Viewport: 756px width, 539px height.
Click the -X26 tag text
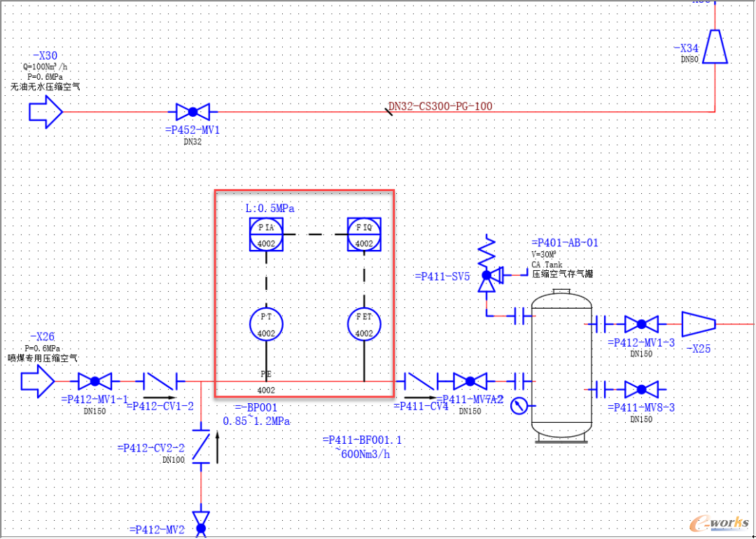click(43, 337)
